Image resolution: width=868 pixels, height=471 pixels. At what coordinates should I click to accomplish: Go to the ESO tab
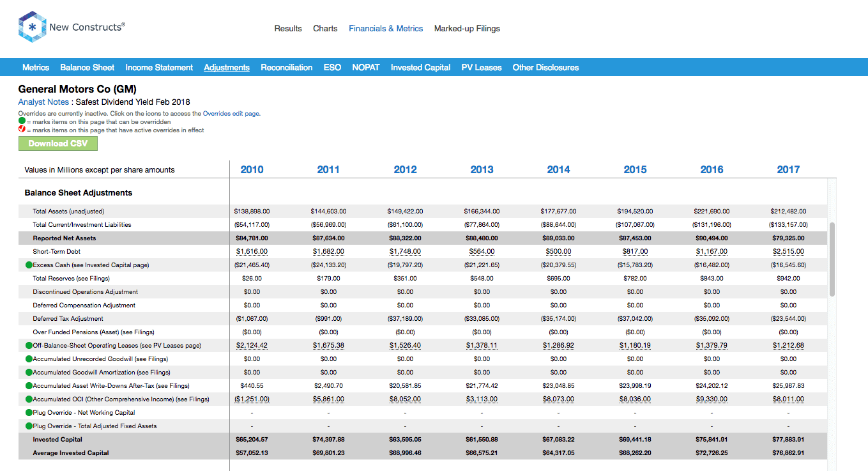pyautogui.click(x=332, y=67)
